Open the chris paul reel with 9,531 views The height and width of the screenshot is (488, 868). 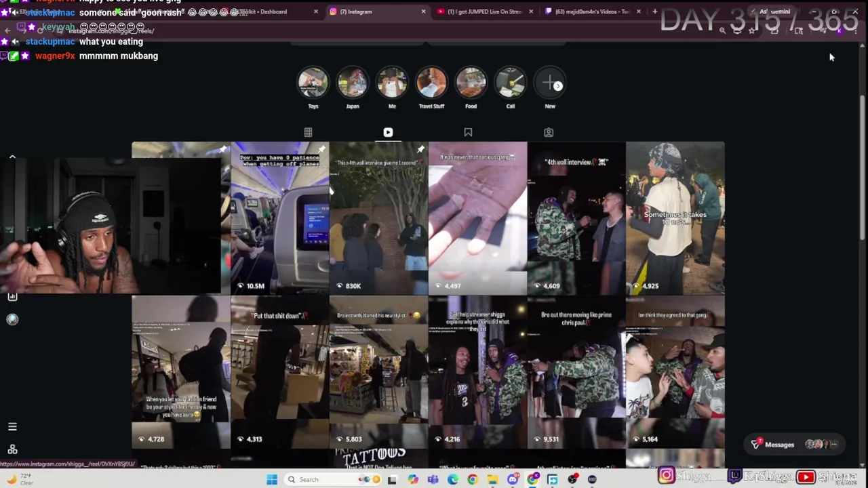point(576,371)
